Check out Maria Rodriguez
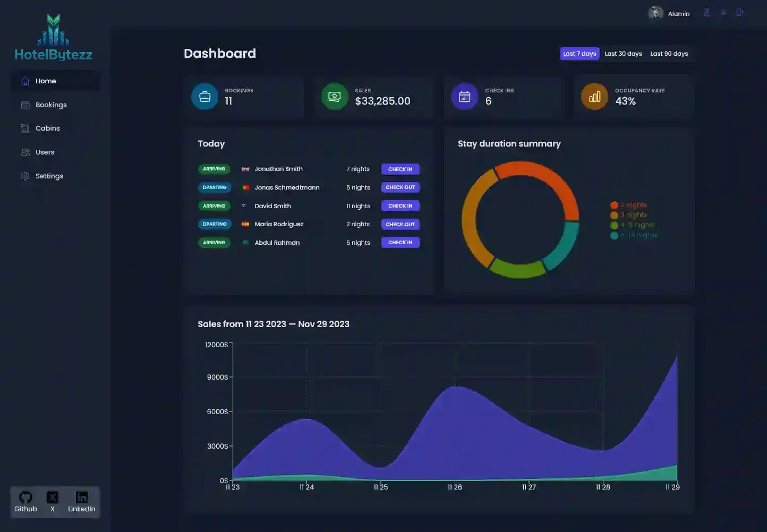 coord(400,225)
